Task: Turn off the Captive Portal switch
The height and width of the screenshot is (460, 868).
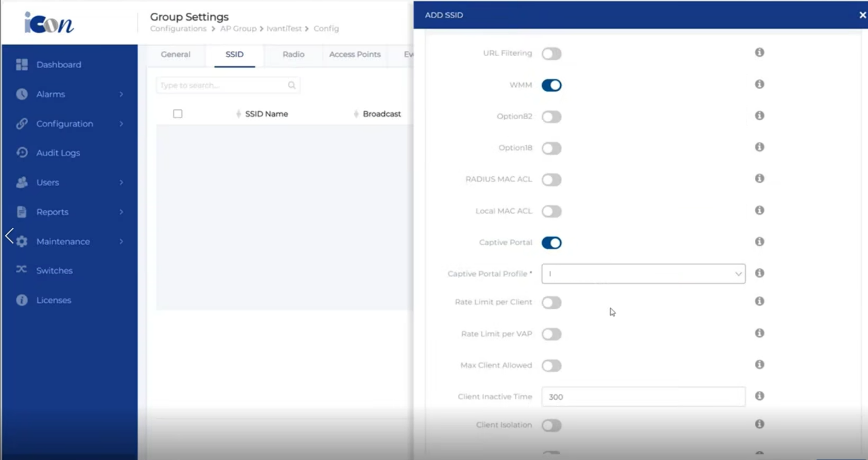Action: 552,243
